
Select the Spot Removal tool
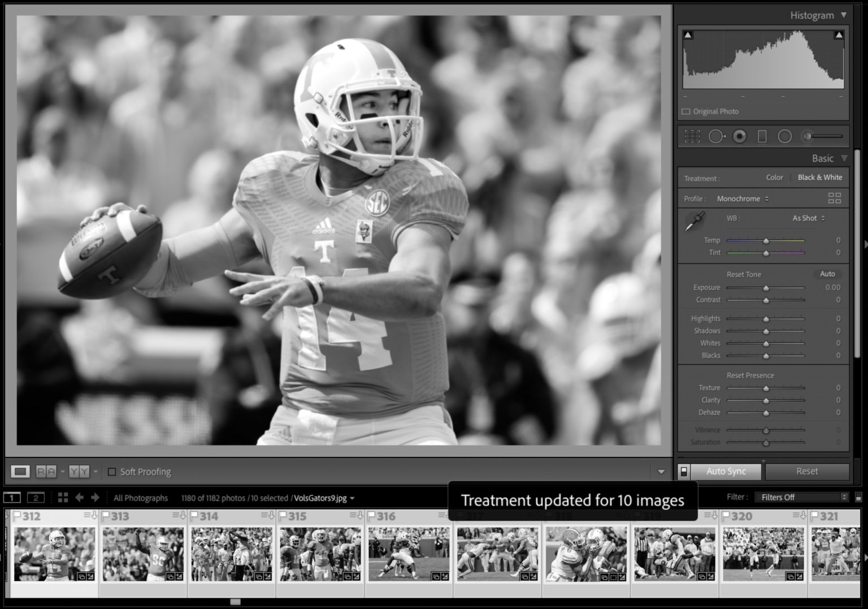tap(716, 136)
